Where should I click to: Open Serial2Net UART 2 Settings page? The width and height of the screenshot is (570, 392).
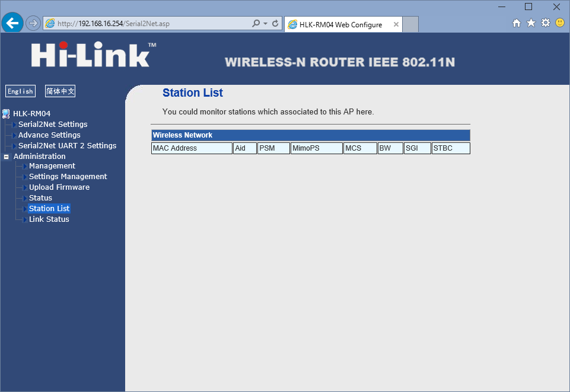point(67,146)
